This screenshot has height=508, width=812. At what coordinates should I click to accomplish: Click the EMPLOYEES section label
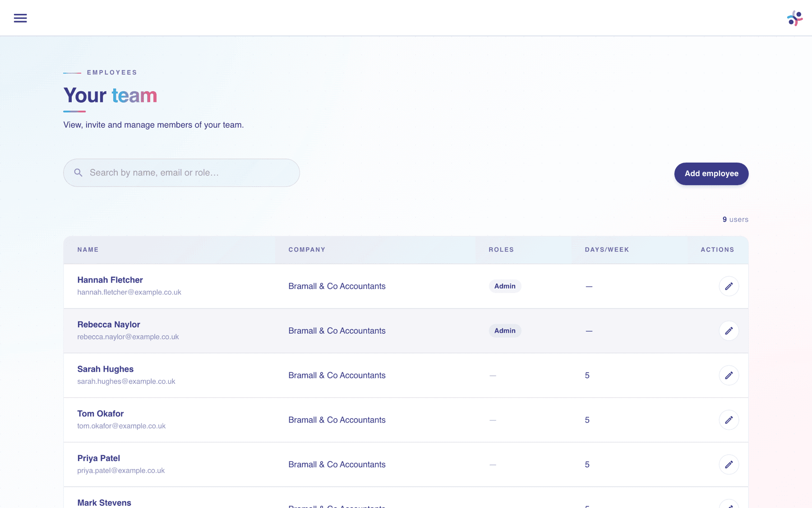click(x=112, y=72)
